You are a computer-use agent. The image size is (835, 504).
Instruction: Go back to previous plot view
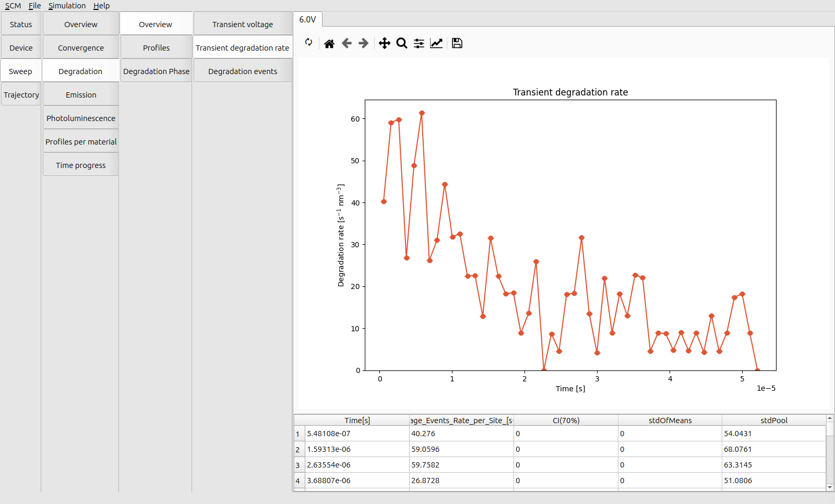point(347,43)
